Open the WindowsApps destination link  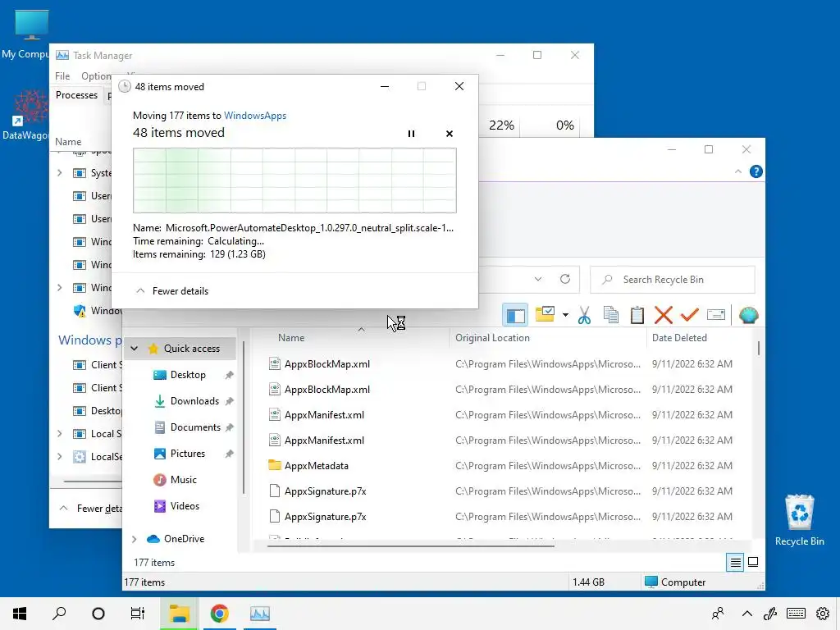255,116
